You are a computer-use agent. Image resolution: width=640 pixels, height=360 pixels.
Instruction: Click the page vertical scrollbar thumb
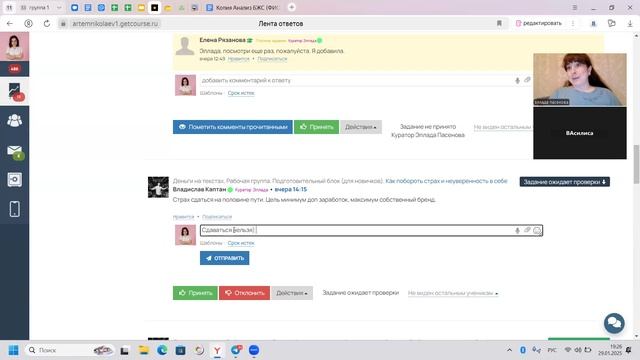point(636,164)
